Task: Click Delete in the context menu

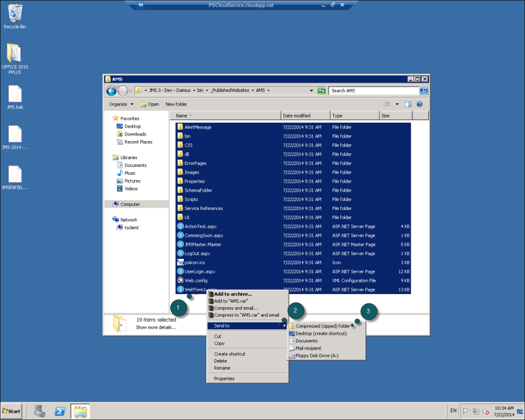Action: (247, 361)
